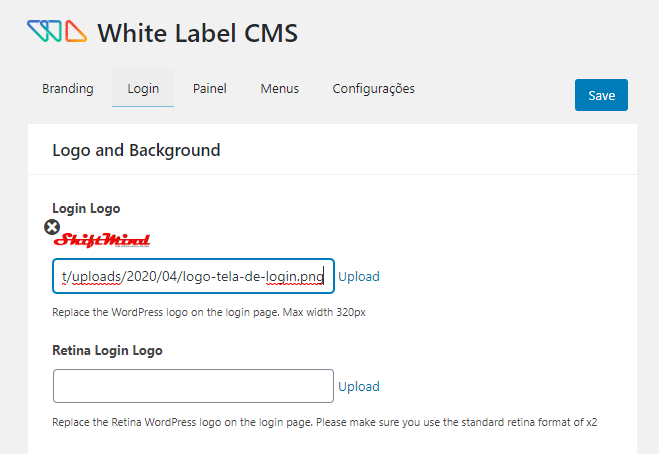The image size is (659, 454).
Task: Click the Logo and Background section heading
Action: coord(136,151)
